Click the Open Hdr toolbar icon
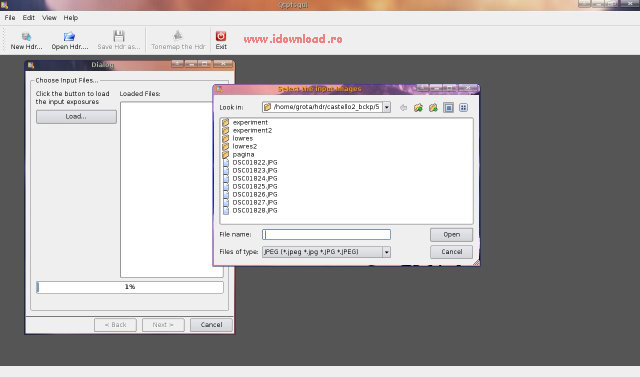This screenshot has width=640, height=377. pos(69,37)
